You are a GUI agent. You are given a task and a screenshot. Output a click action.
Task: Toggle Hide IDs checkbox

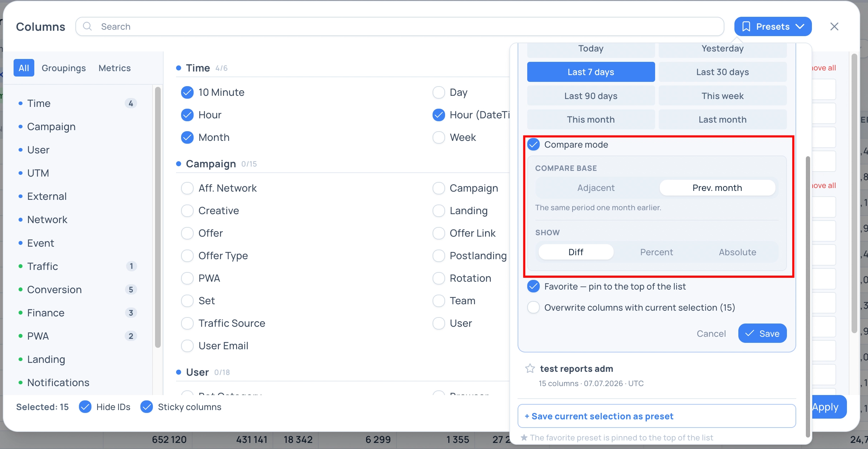click(x=85, y=407)
